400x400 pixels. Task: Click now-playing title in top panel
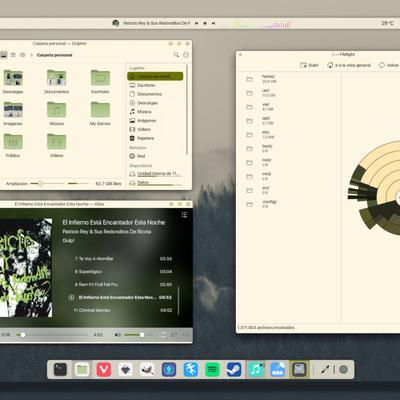pos(156,23)
